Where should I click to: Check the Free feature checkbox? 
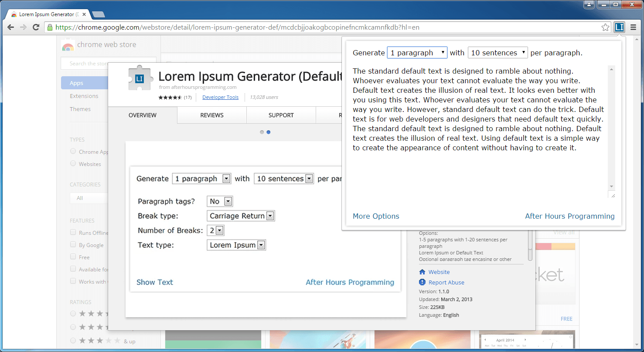click(73, 257)
